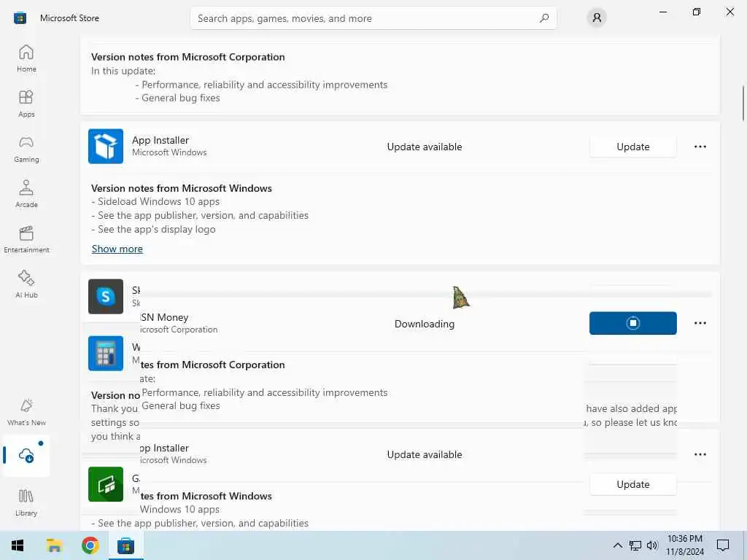
Task: Select Arcade in the sidebar
Action: click(x=26, y=194)
